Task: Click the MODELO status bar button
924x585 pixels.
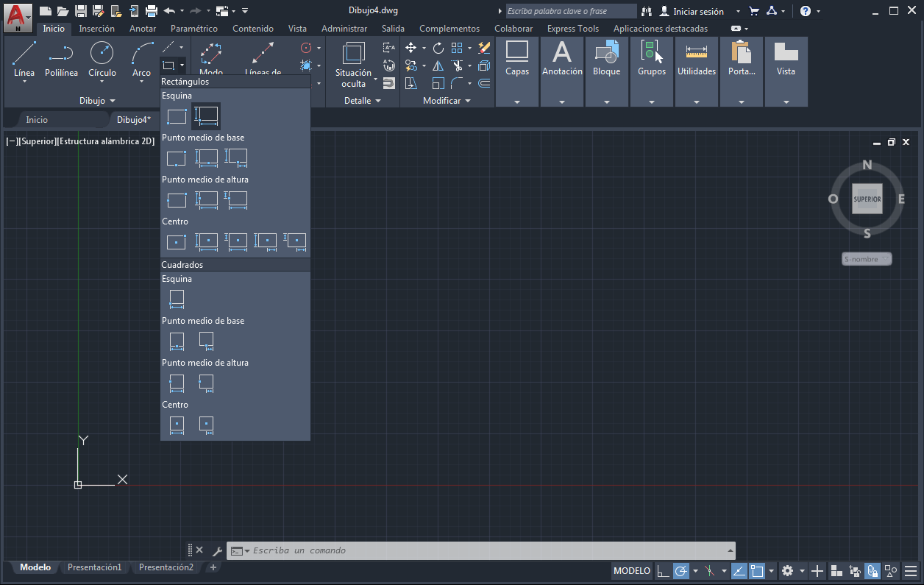Action: (x=632, y=571)
